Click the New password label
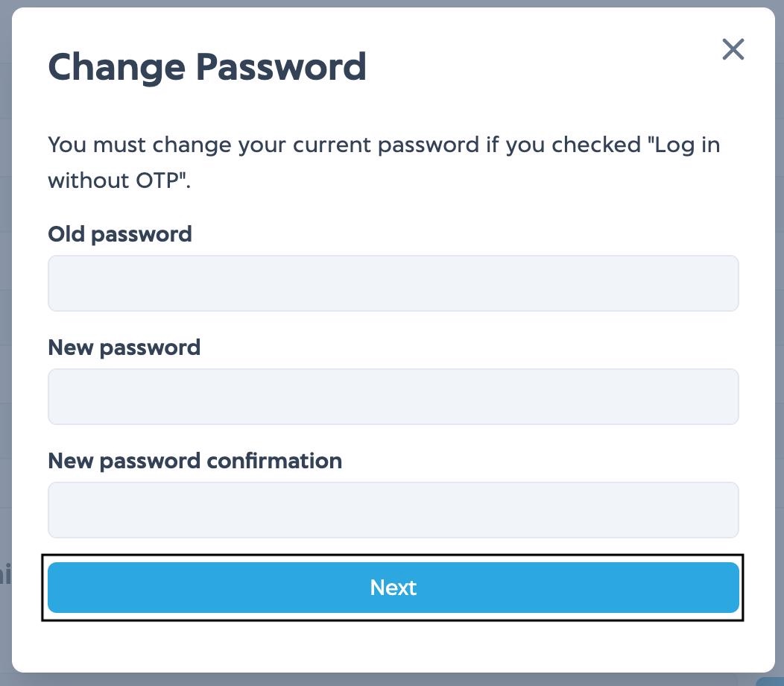Screen dimensions: 784x686 tap(124, 347)
